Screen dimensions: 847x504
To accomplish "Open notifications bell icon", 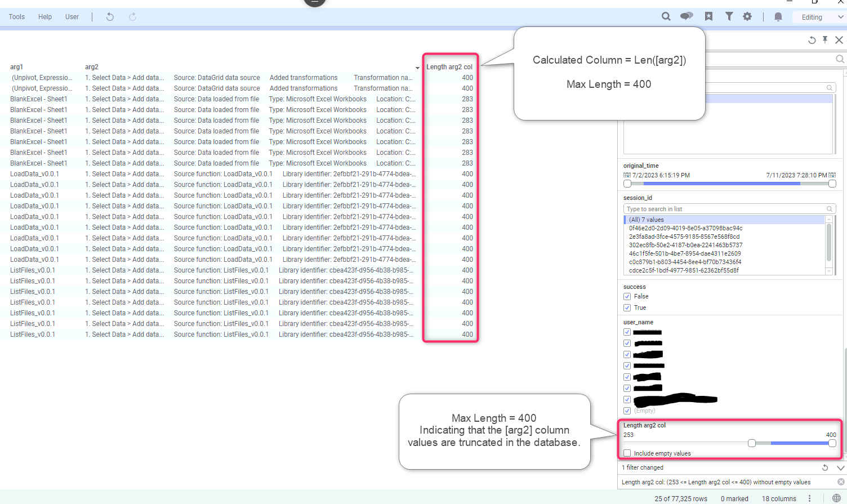I will click(778, 16).
